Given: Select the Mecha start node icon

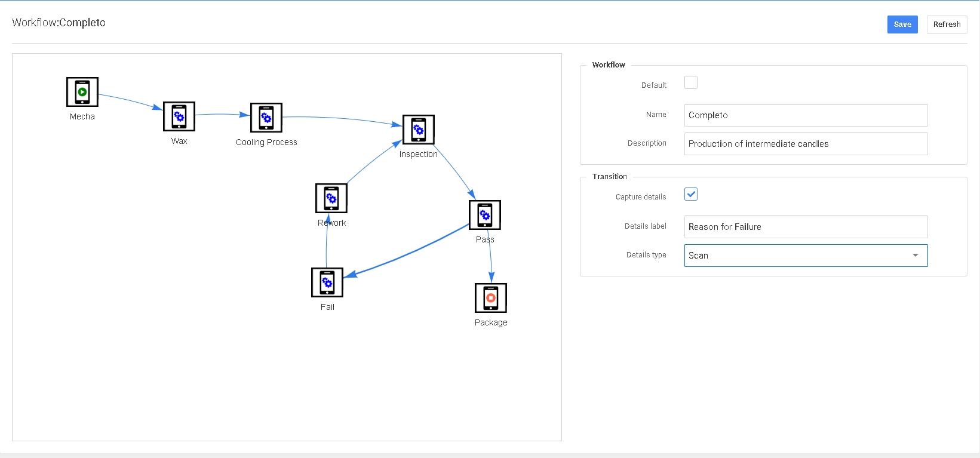Looking at the screenshot, I should coord(82,92).
